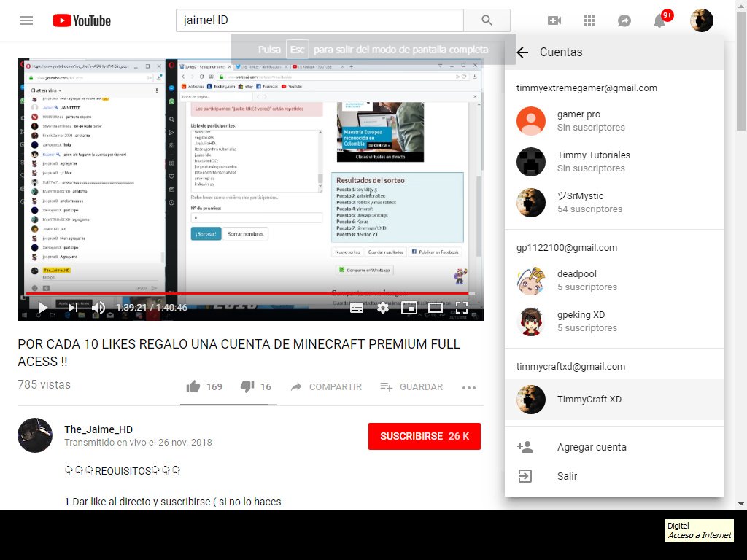Toggle subtitles in the video player
This screenshot has height=560, width=747.
click(356, 308)
